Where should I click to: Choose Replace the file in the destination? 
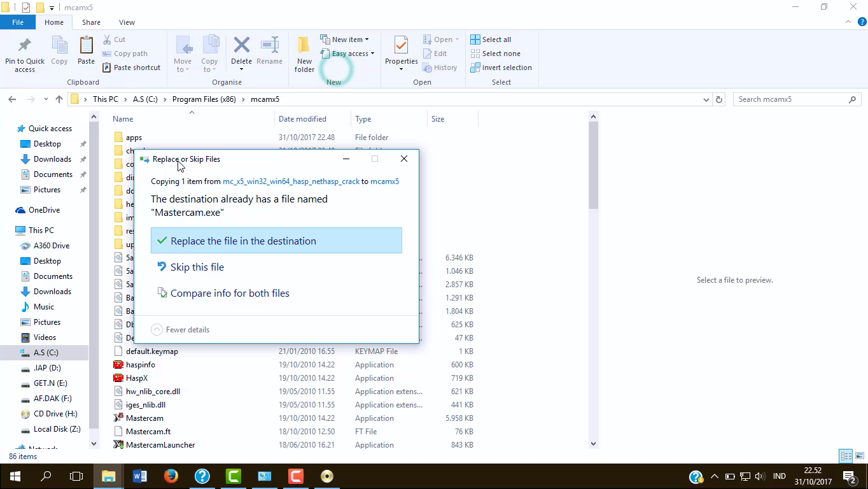pos(276,241)
